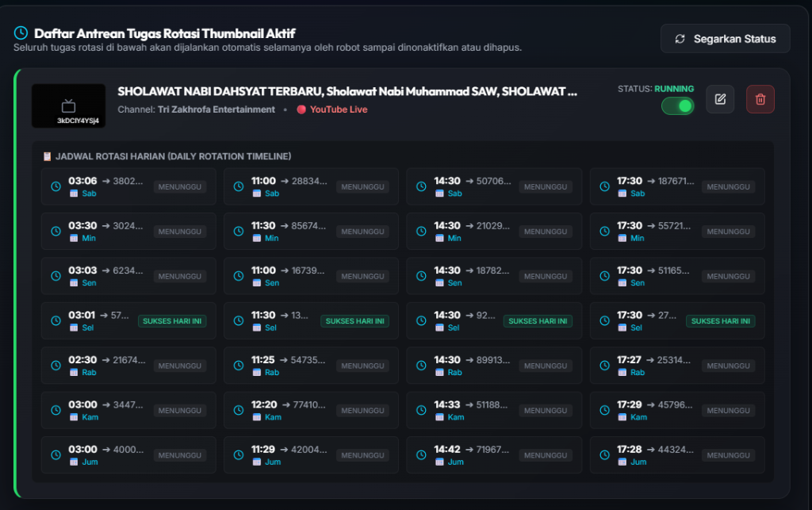Click the calendar icon next to Sen at 14:30
This screenshot has width=812, height=510.
[x=439, y=282]
